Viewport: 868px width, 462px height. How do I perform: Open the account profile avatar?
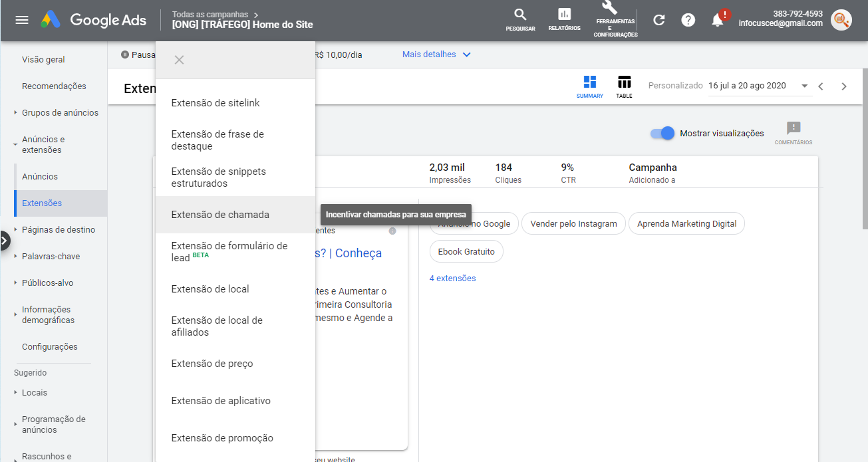(x=841, y=20)
